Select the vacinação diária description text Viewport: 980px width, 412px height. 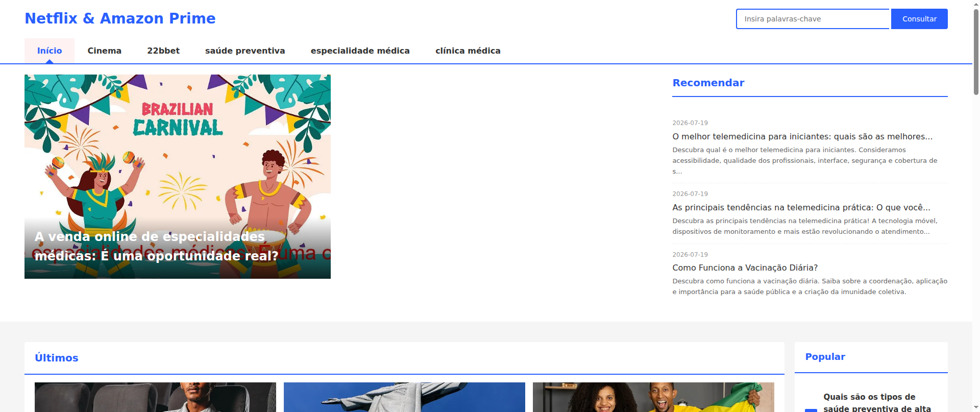coord(810,286)
